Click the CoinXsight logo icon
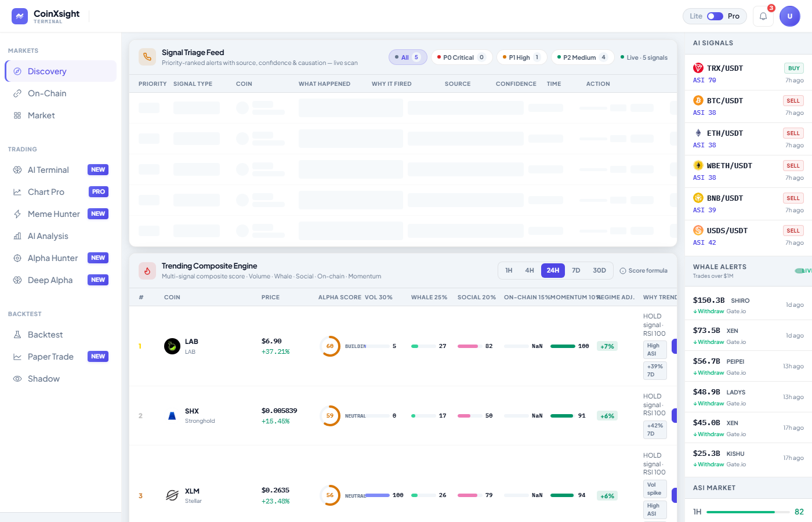The width and height of the screenshot is (812, 522). 20,16
